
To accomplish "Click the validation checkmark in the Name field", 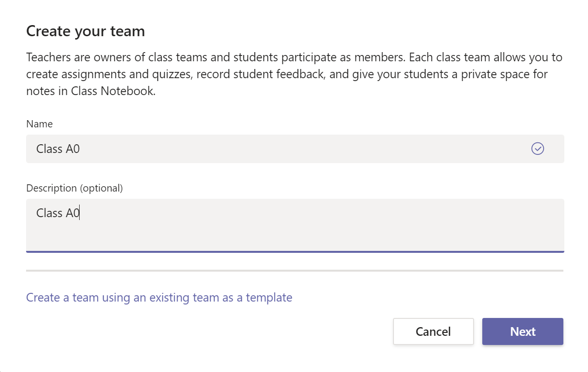I will [x=537, y=149].
